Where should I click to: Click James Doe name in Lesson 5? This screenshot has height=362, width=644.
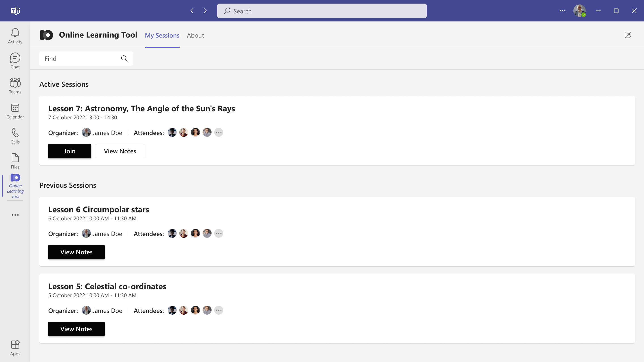(107, 311)
